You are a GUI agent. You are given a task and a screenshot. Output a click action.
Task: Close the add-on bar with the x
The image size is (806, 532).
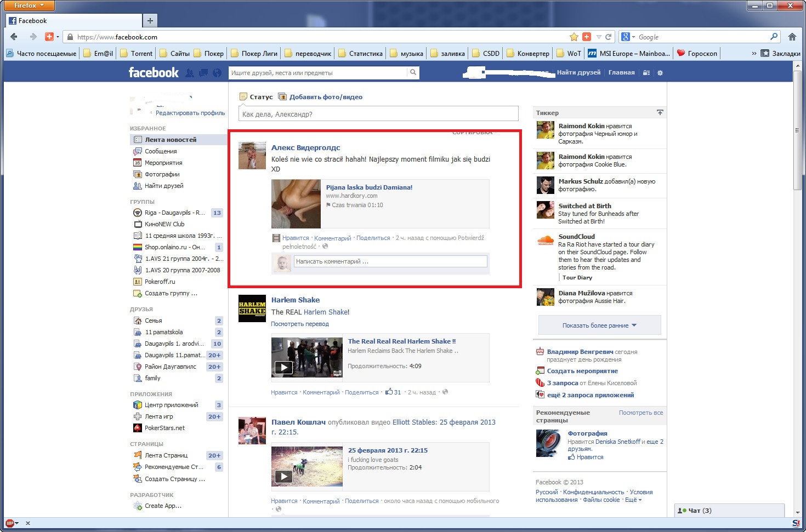click(28, 523)
